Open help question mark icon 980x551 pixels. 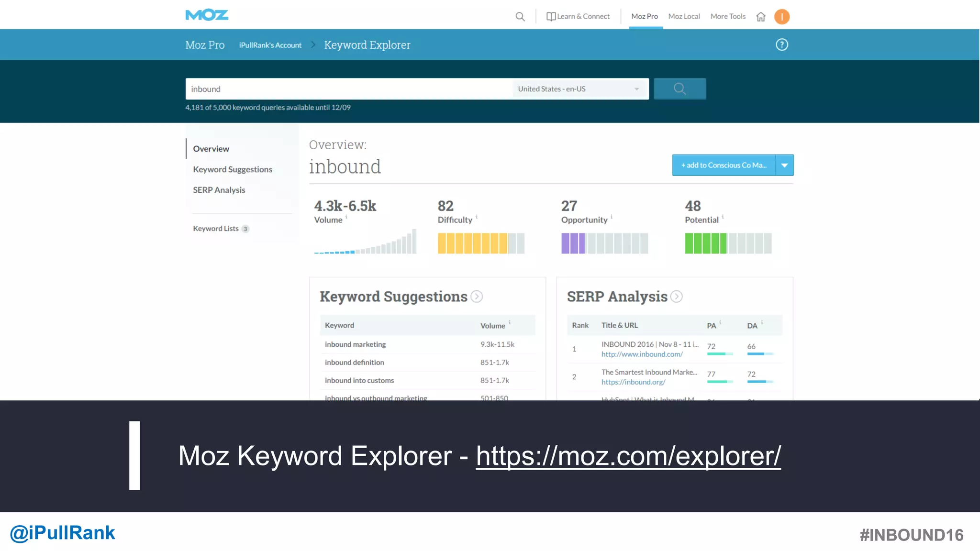[x=782, y=44]
